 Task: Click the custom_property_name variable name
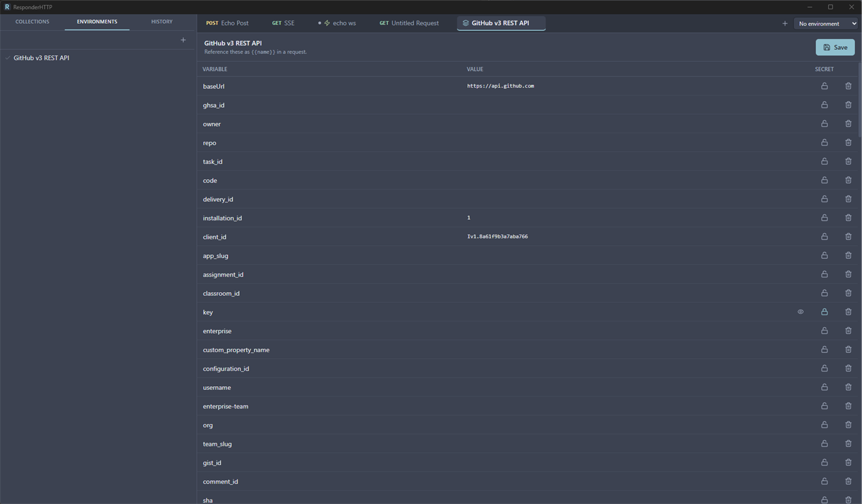click(236, 350)
